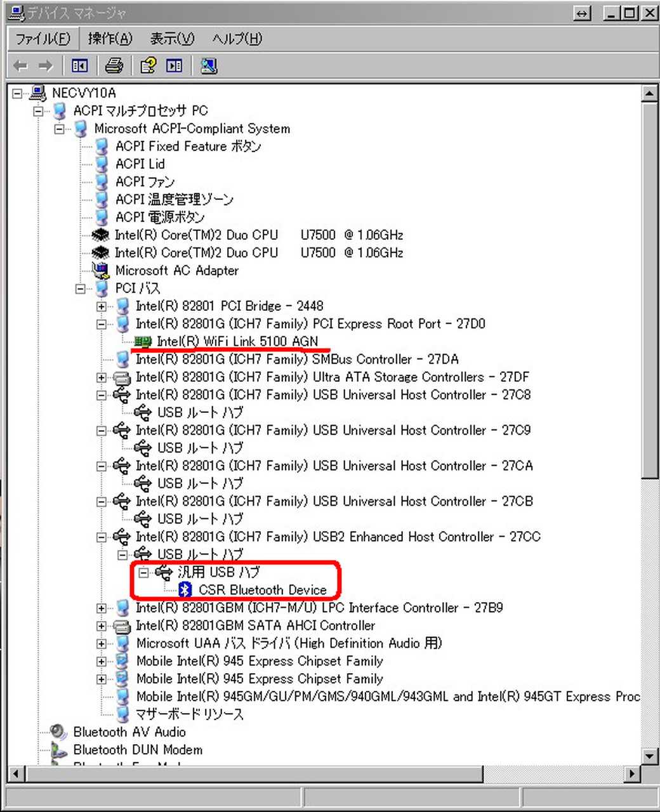Click the Print toolbar icon
The height and width of the screenshot is (812, 660).
(114, 65)
